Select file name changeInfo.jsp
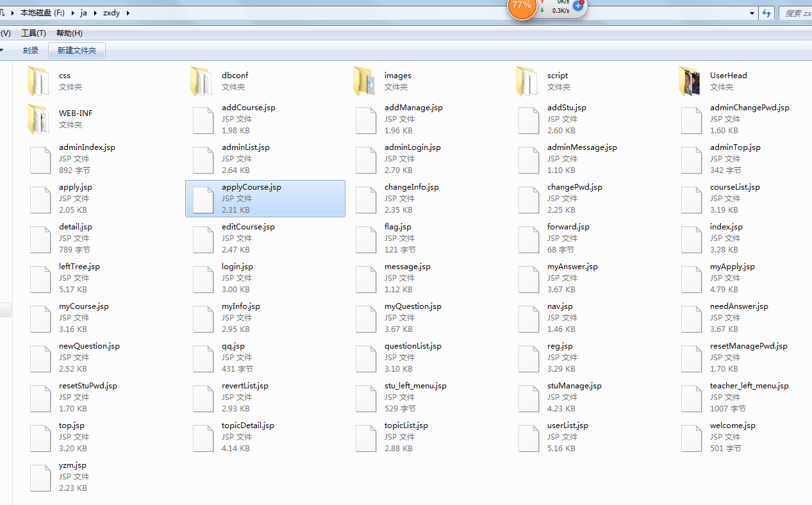The width and height of the screenshot is (812, 505). click(411, 187)
